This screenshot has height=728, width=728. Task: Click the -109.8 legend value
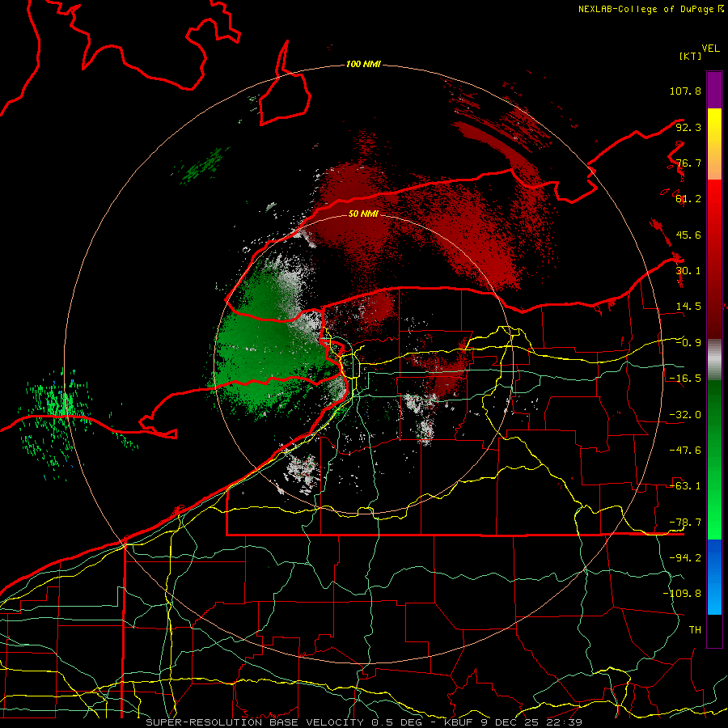pos(682,594)
